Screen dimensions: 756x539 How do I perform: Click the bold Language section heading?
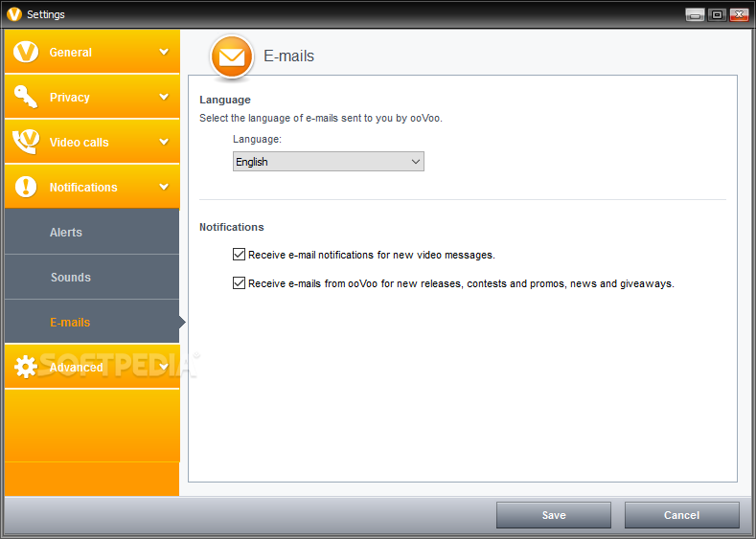[225, 100]
